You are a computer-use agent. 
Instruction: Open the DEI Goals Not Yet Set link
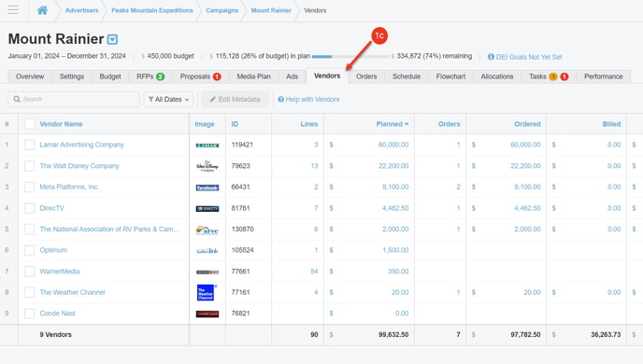click(x=529, y=57)
